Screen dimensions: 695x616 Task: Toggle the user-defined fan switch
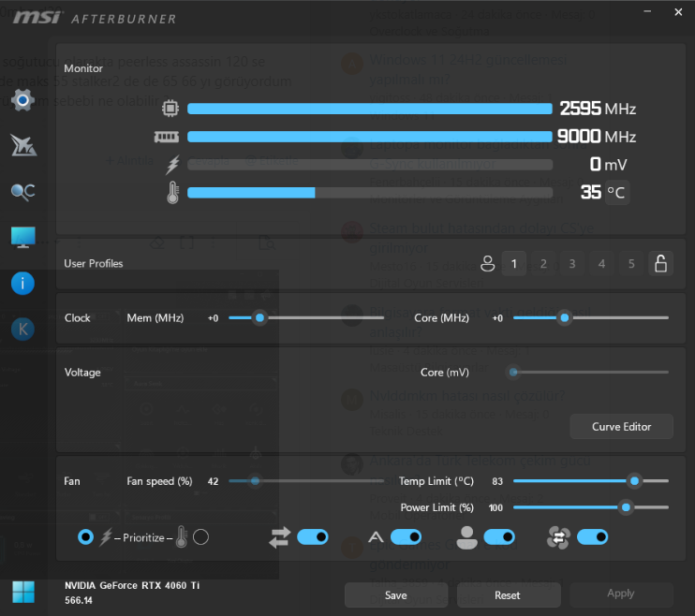pos(499,537)
